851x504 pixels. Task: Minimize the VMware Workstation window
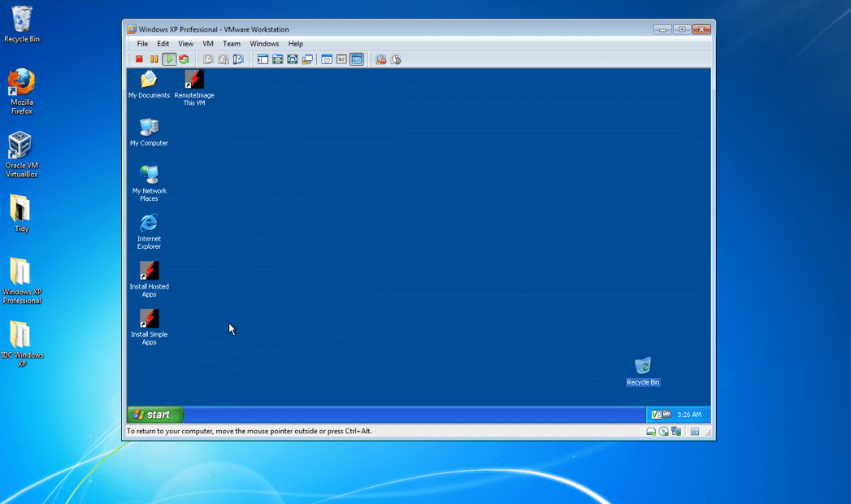662,29
